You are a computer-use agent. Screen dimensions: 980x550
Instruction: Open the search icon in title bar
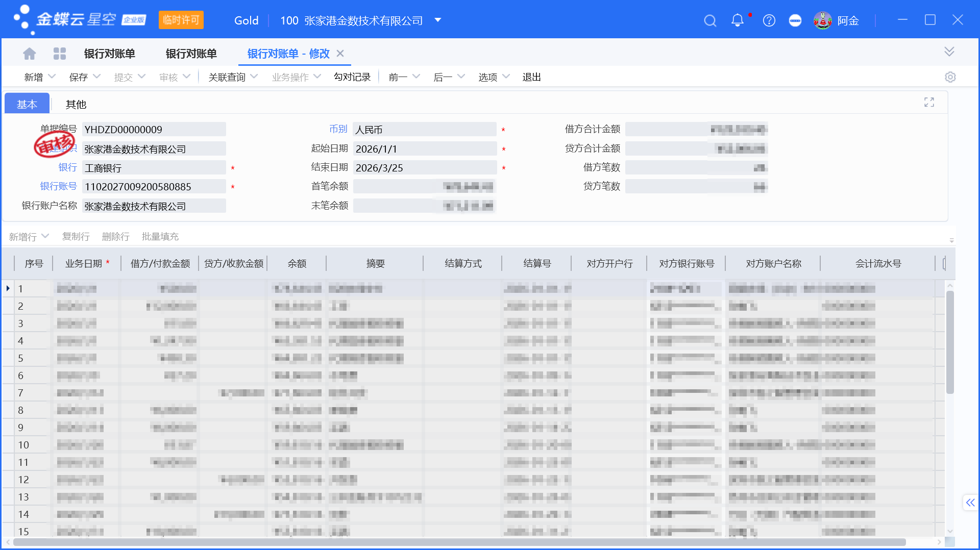point(710,20)
